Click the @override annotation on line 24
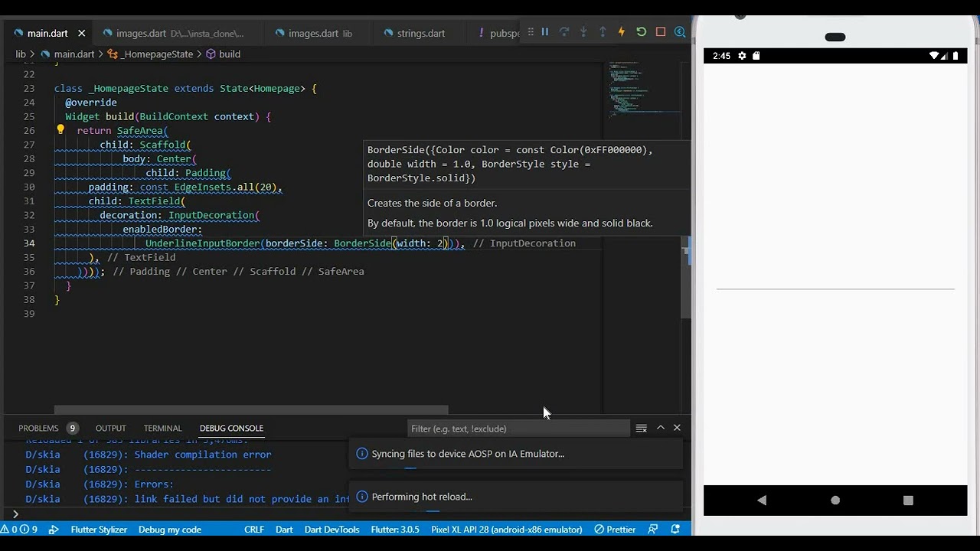The width and height of the screenshot is (980, 551). 91,103
